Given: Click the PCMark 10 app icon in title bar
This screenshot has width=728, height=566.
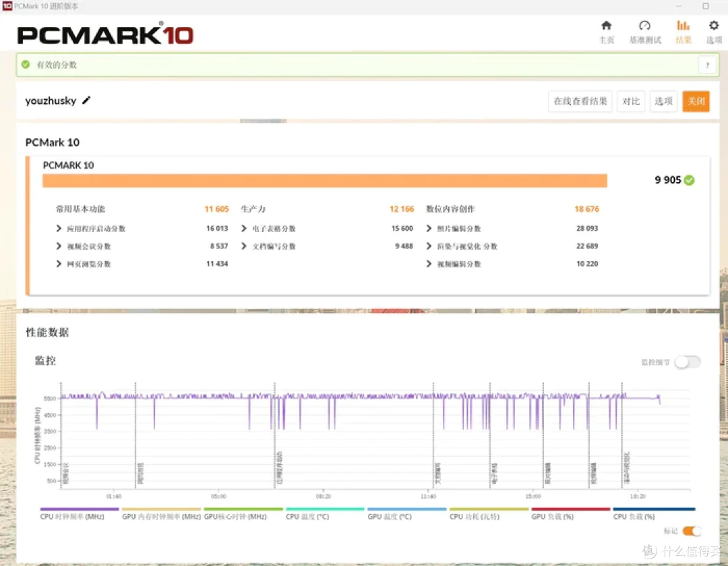Looking at the screenshot, I should pyautogui.click(x=7, y=6).
